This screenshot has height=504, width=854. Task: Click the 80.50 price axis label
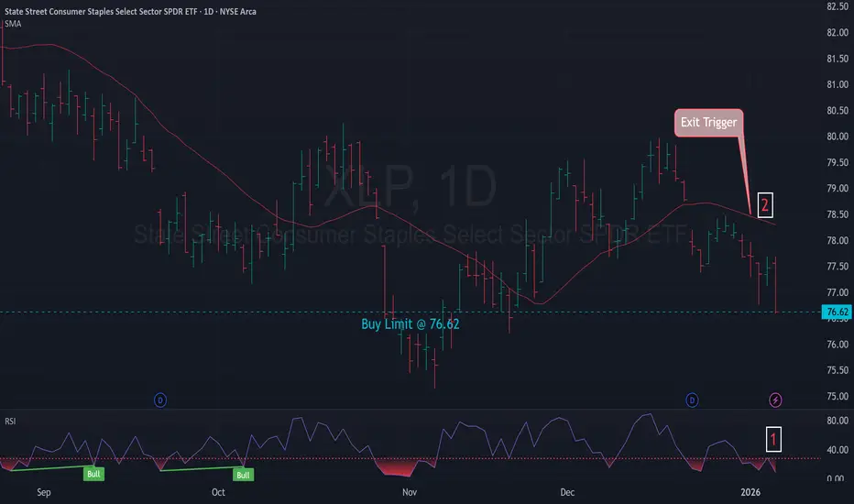point(838,111)
